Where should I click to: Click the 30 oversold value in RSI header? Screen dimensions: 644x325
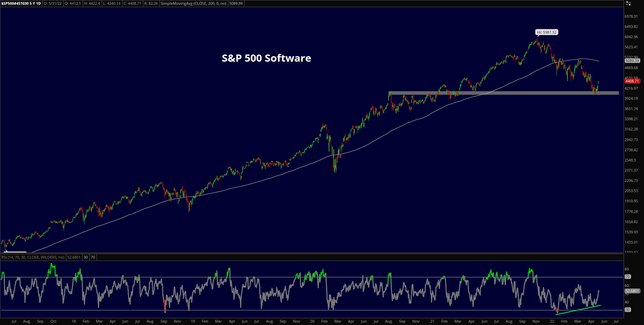point(86,257)
